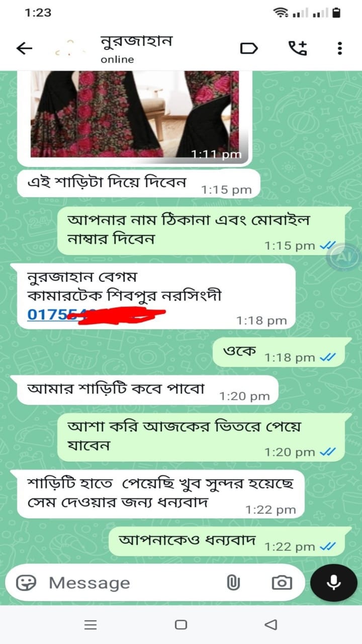Tap the green microphone voice button
Screen dimensions: 362x644
coord(333,583)
